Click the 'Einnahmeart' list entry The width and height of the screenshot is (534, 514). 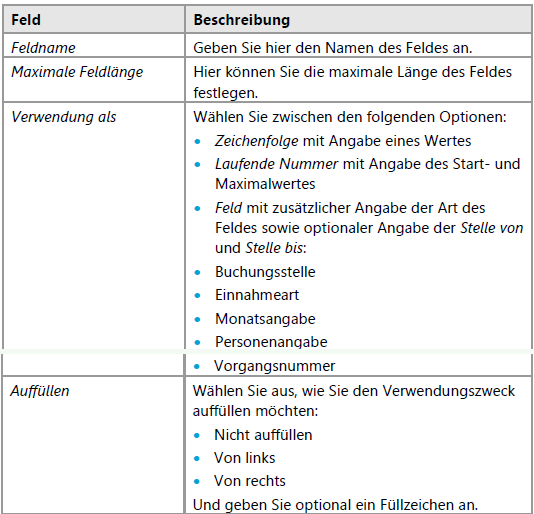tap(257, 295)
